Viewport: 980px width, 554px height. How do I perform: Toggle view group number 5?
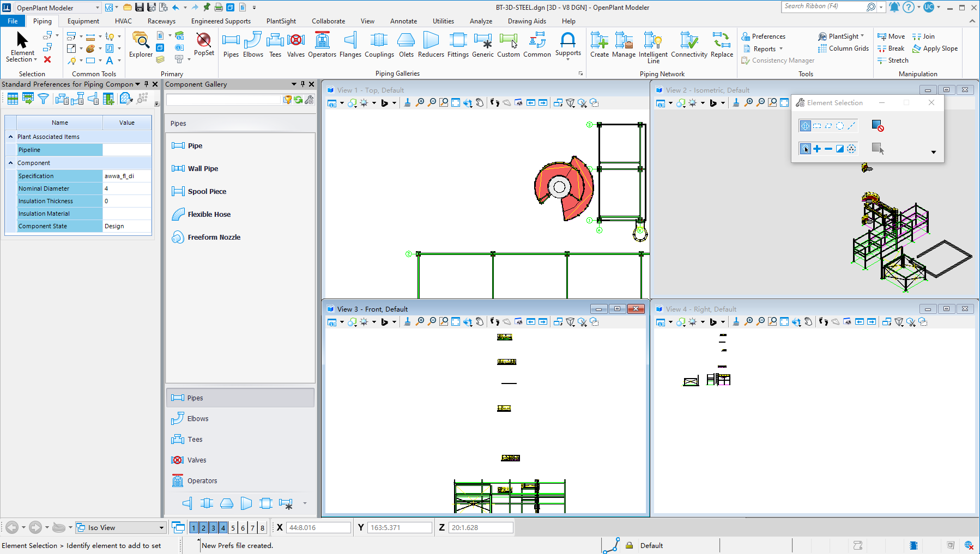pos(233,527)
